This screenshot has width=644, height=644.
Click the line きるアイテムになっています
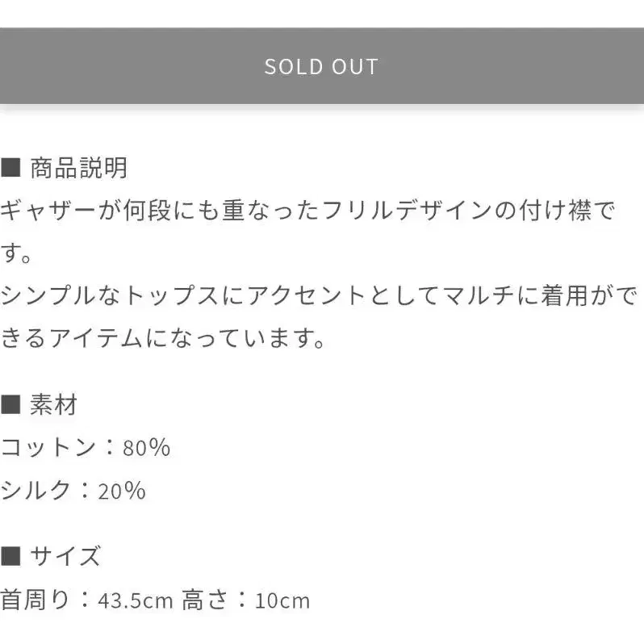pyautogui.click(x=163, y=338)
